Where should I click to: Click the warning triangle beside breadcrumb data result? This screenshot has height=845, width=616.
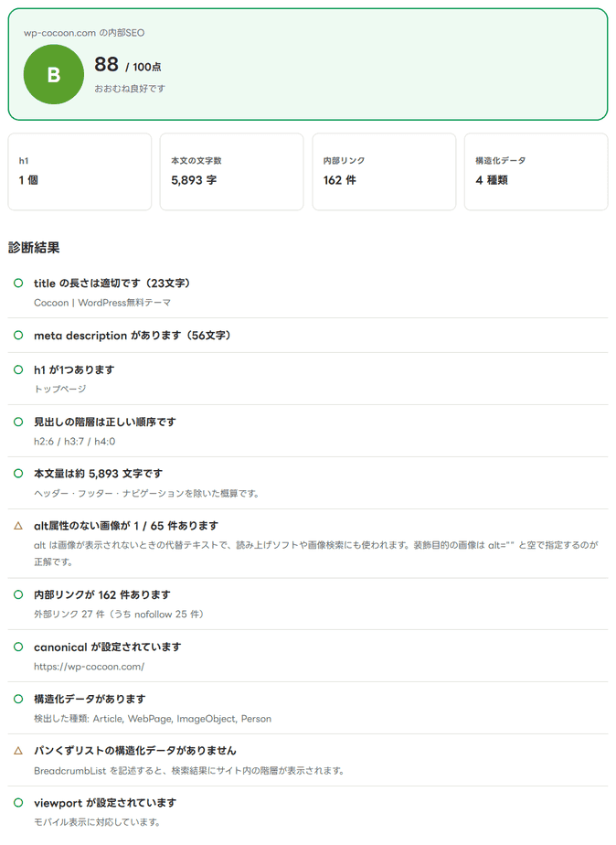tap(18, 750)
